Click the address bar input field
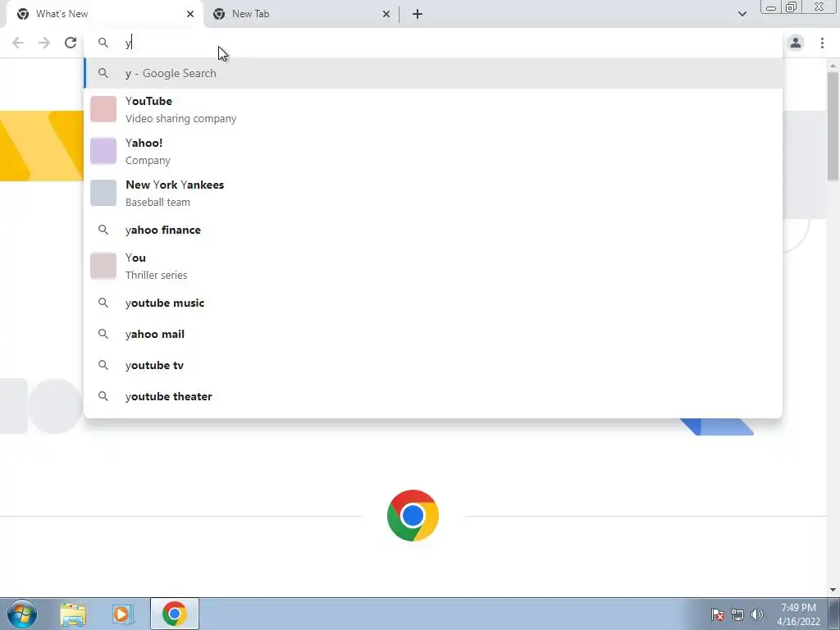This screenshot has width=840, height=630. click(x=434, y=43)
